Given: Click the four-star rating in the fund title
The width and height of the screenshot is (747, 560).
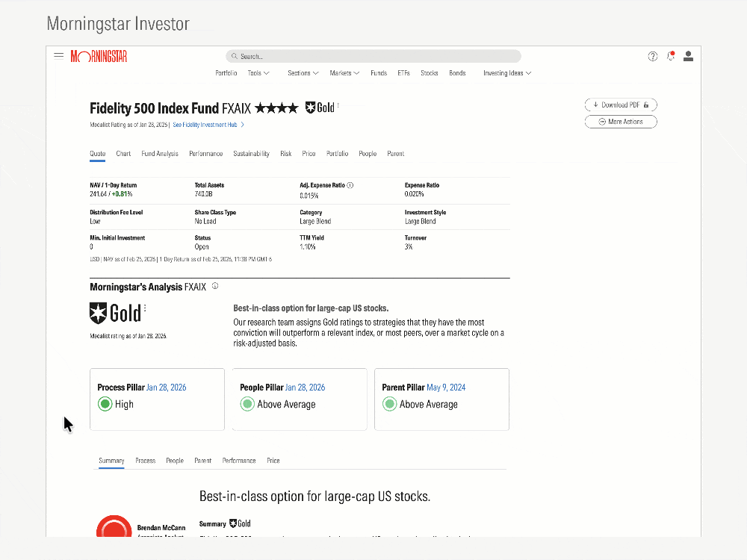Looking at the screenshot, I should tap(277, 108).
